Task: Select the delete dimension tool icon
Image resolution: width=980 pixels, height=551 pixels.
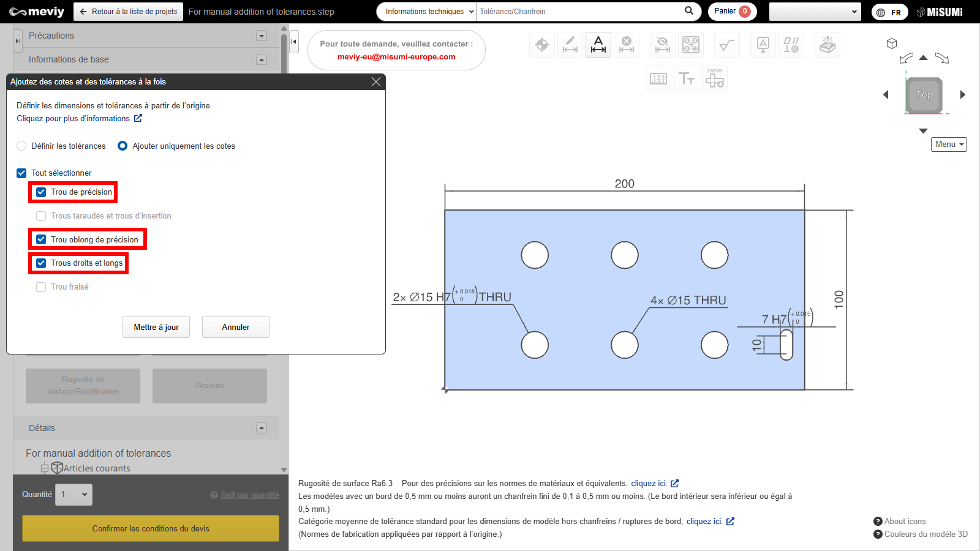Action: point(627,45)
